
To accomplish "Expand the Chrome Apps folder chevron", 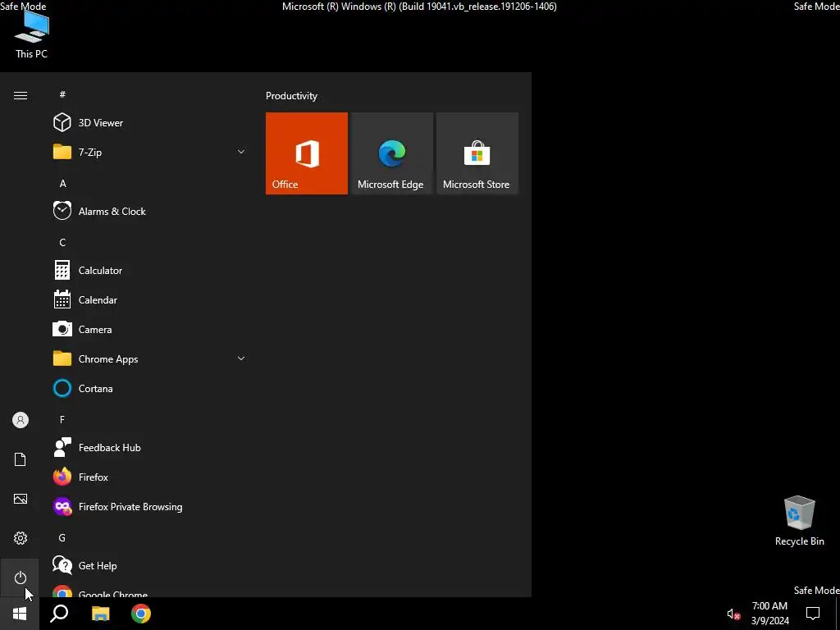I will pos(241,358).
